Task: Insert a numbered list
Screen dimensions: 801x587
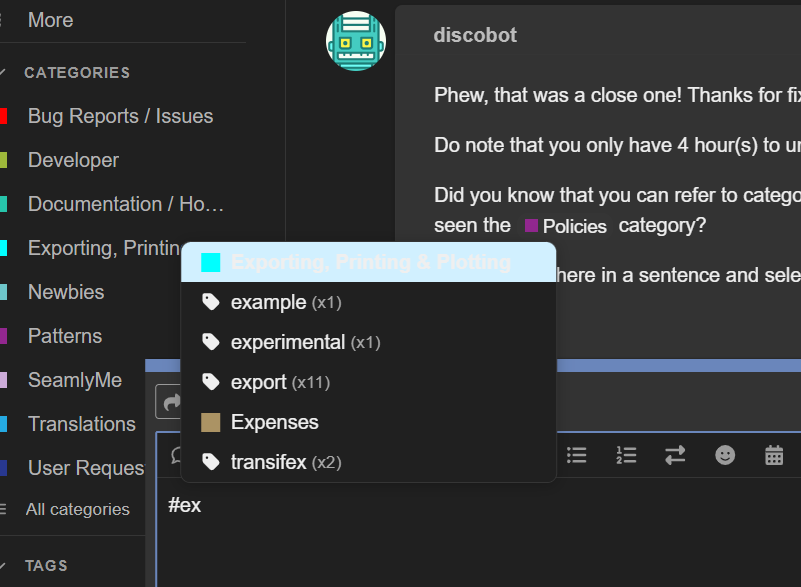Action: click(626, 455)
